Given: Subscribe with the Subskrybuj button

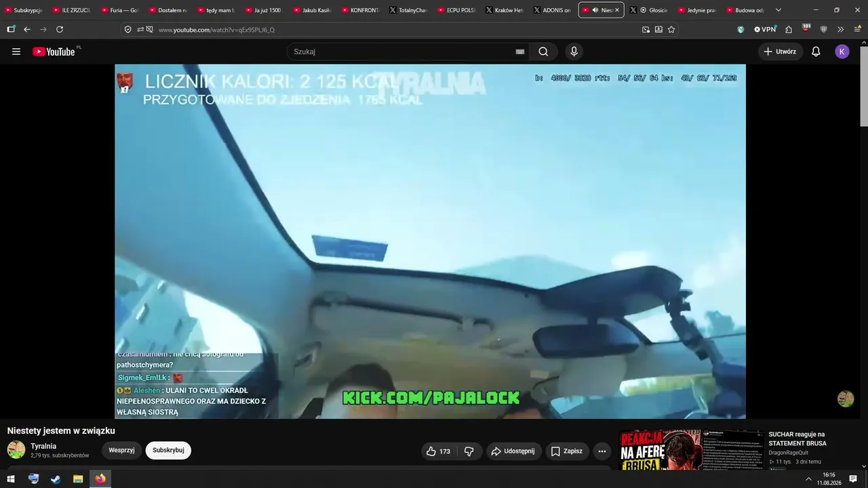Looking at the screenshot, I should [x=168, y=450].
